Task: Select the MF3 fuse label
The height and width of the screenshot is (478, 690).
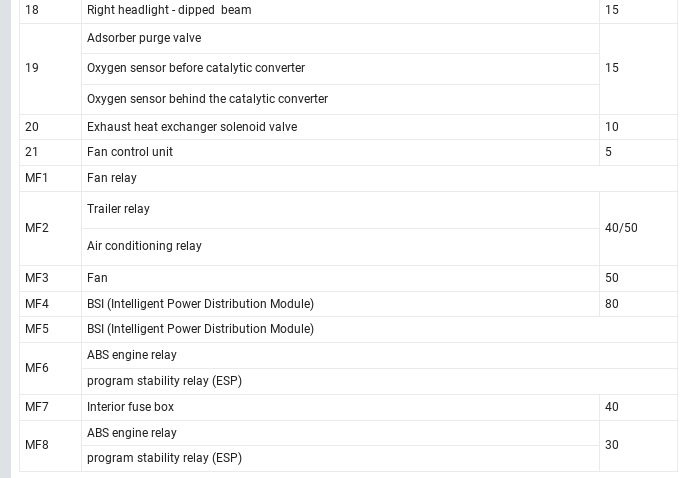Action: pos(37,278)
